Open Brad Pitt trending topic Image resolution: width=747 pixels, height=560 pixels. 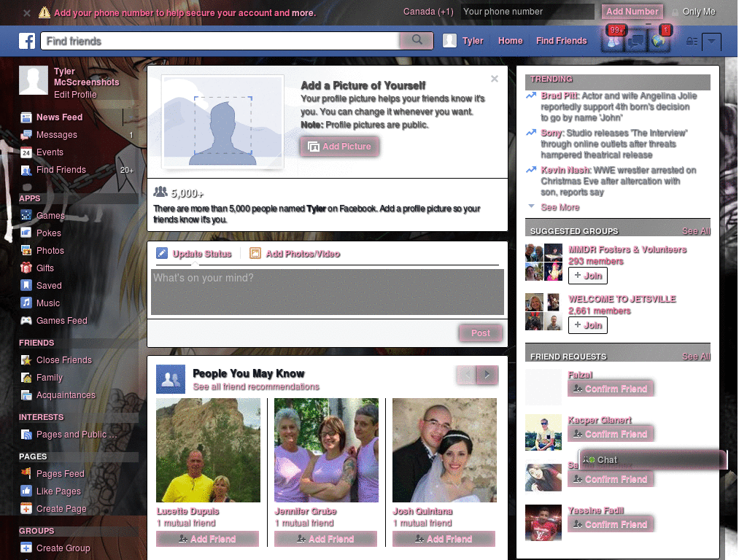click(x=560, y=96)
